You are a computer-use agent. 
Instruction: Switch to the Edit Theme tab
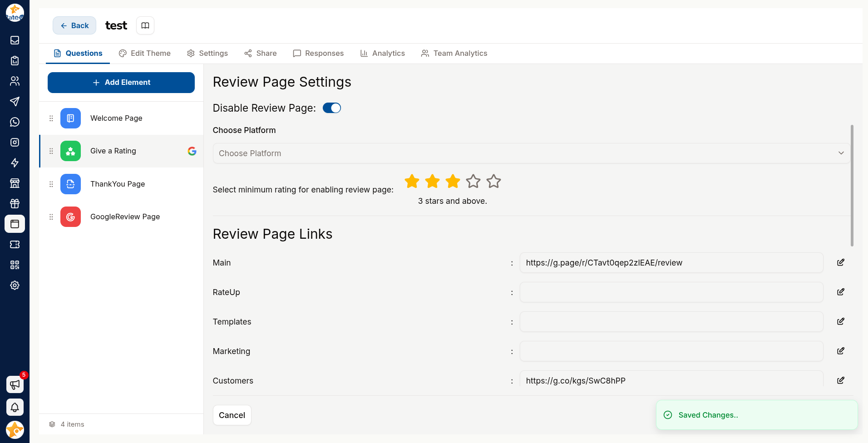145,53
